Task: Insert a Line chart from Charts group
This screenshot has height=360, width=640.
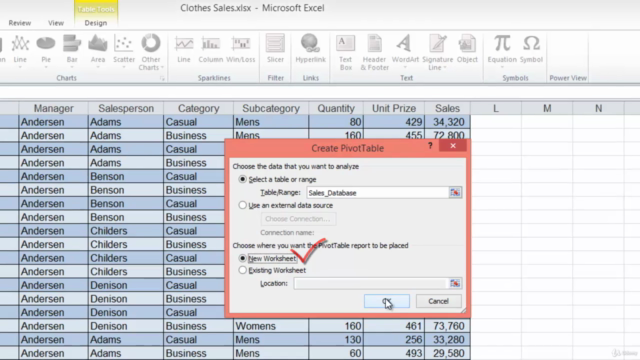Action: (20, 50)
